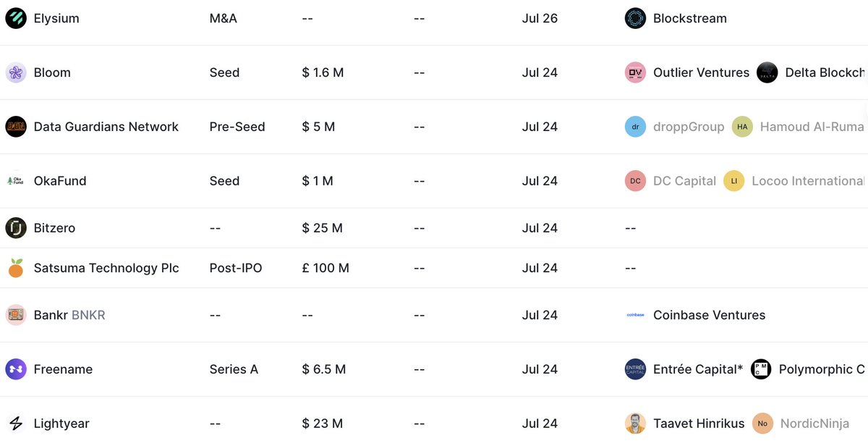868x446 pixels.
Task: Click the Outlier Ventures investor avatar
Action: point(635,72)
